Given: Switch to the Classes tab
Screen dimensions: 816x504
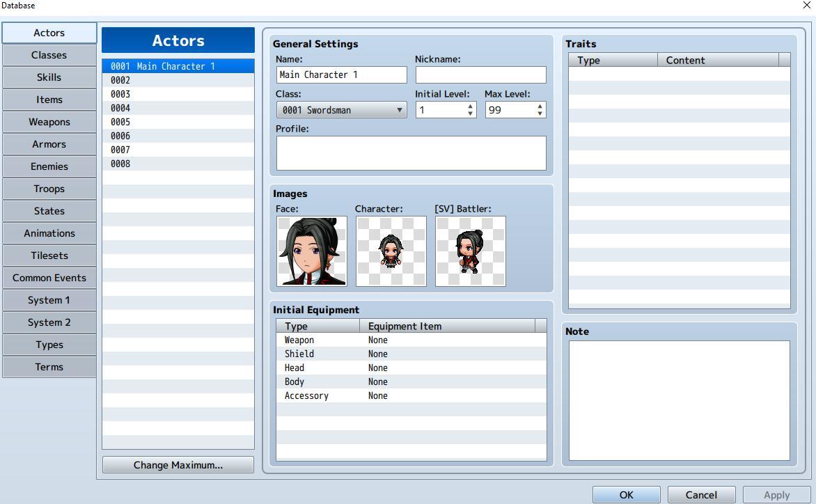Looking at the screenshot, I should pos(49,55).
